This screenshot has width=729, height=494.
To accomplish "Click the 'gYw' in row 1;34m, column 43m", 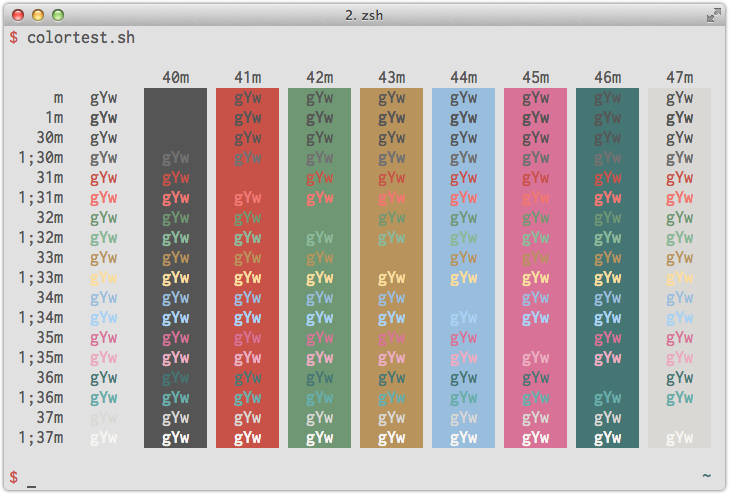I will click(391, 318).
